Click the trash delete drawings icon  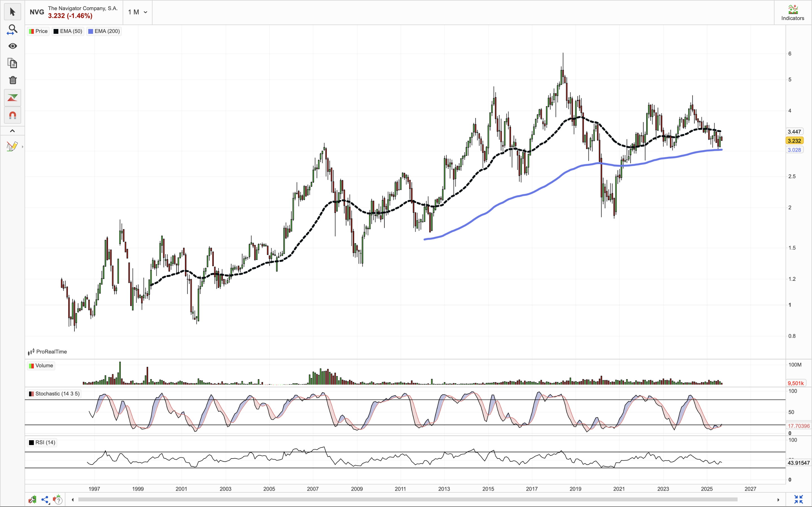[12, 80]
